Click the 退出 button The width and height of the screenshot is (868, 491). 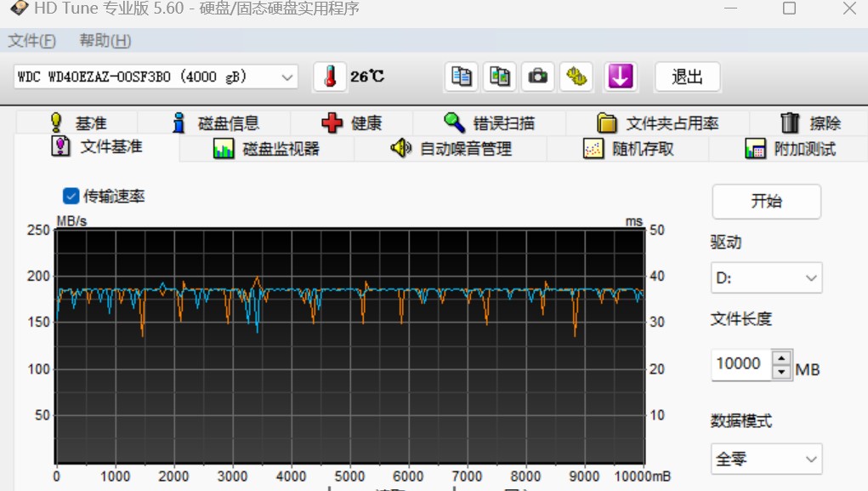point(688,77)
